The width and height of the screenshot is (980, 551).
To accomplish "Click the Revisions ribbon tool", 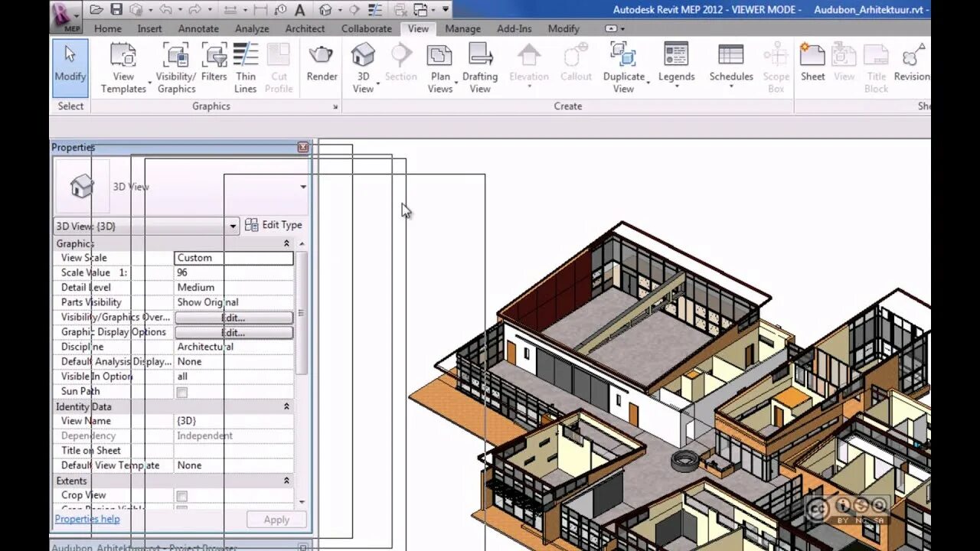I will (x=912, y=63).
